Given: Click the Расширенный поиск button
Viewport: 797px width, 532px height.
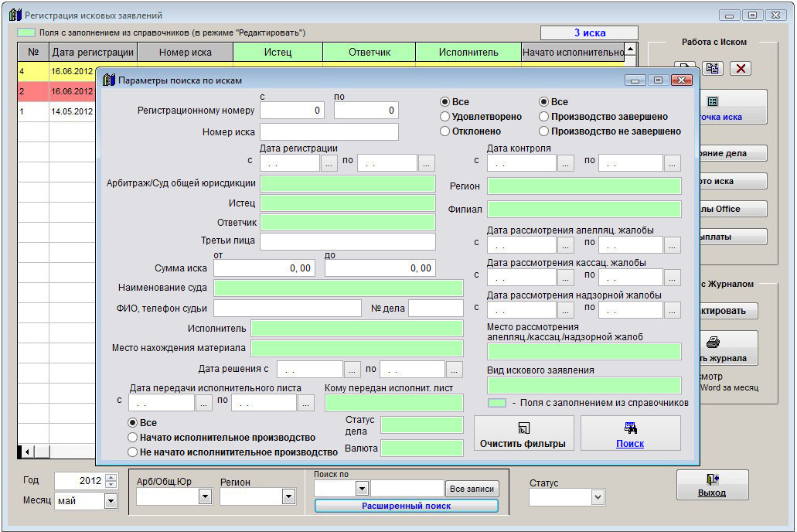Looking at the screenshot, I should pos(406,506).
